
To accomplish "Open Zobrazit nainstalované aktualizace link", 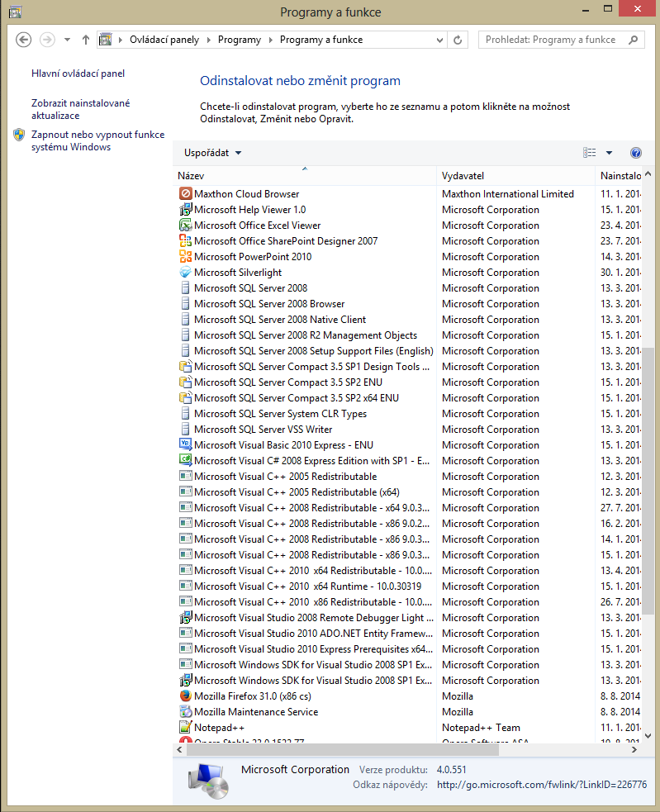I will tap(80, 109).
